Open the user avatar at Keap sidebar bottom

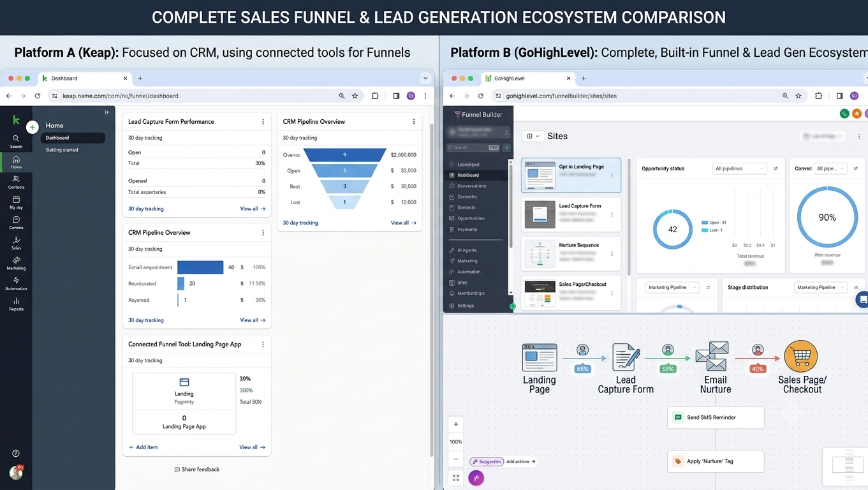(x=16, y=473)
